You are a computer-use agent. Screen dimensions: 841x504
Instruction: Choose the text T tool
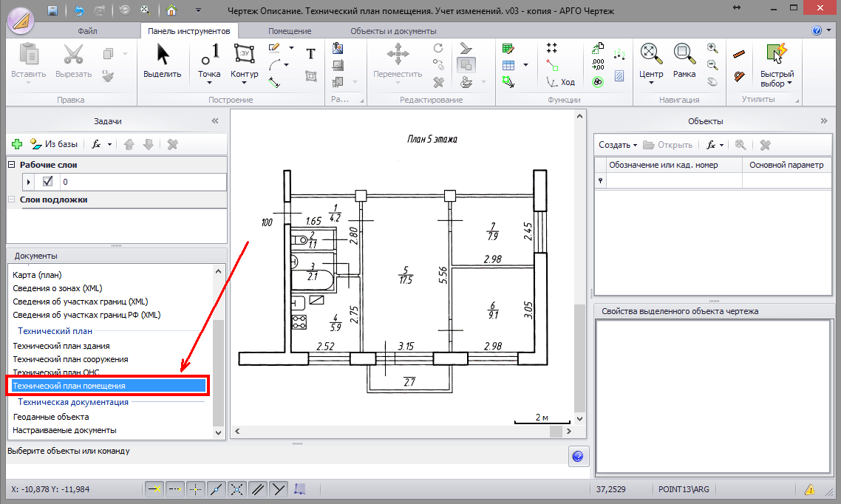[310, 54]
